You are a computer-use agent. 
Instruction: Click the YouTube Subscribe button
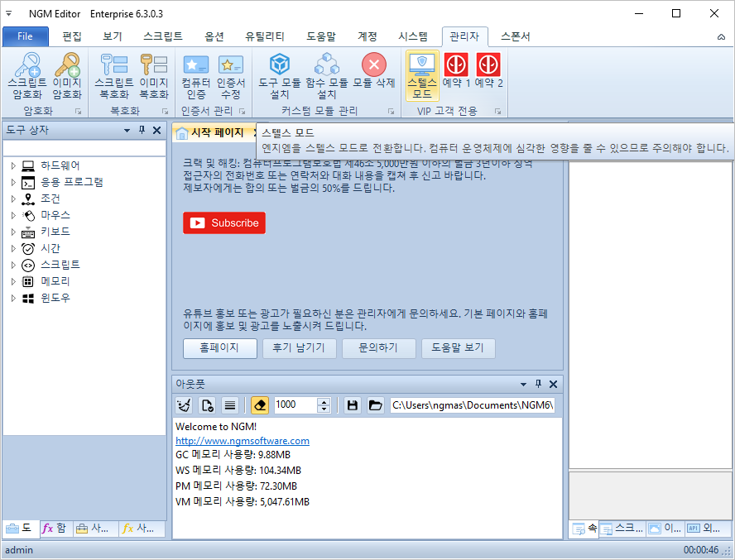point(224,223)
